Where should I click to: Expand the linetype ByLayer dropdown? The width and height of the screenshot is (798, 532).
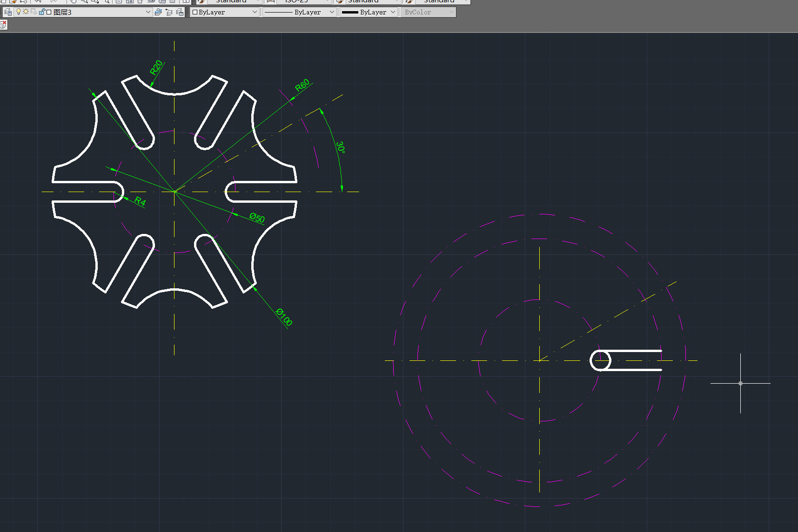pyautogui.click(x=332, y=12)
